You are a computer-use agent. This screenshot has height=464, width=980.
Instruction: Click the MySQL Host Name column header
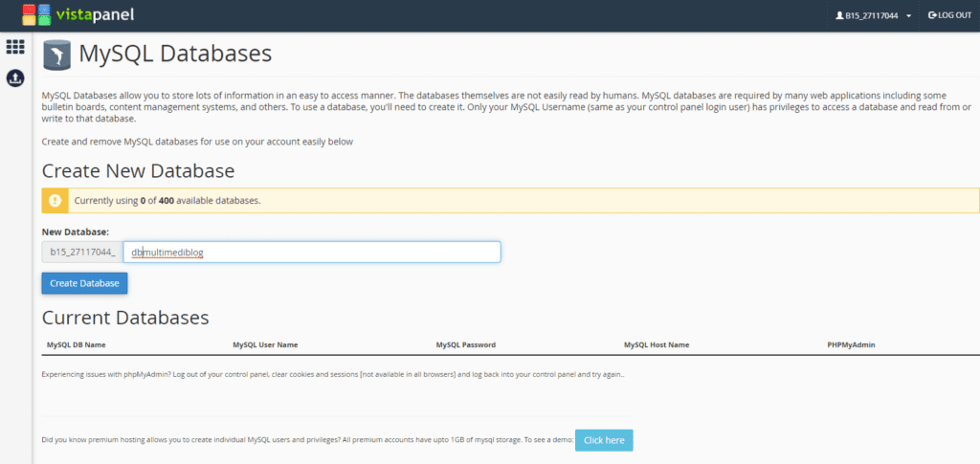point(657,344)
